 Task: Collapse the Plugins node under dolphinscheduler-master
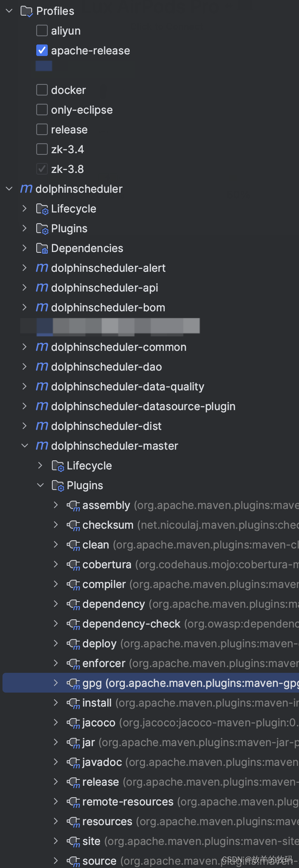pos(40,485)
